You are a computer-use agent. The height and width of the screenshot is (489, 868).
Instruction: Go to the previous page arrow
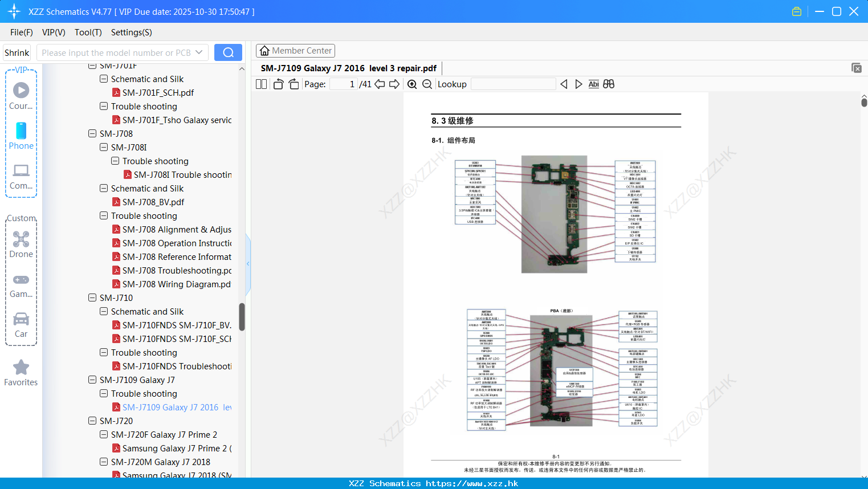380,84
